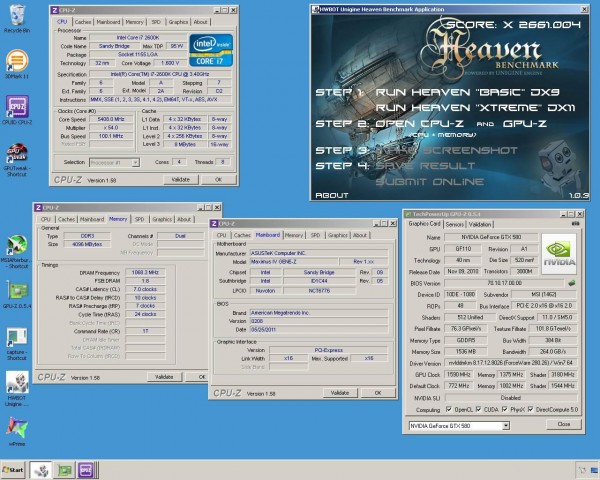Click the CPU-Z taskbar button
600x480 pixels.
pos(86,470)
